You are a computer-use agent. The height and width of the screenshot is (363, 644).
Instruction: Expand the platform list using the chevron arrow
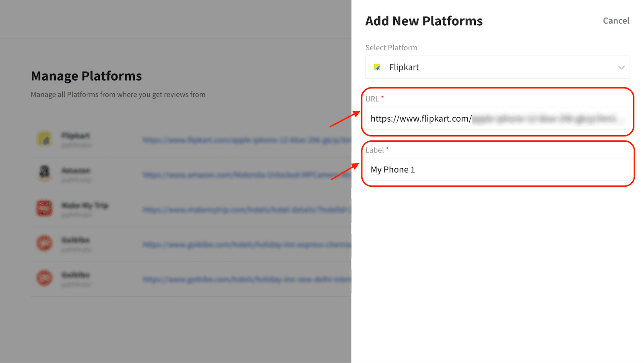621,68
